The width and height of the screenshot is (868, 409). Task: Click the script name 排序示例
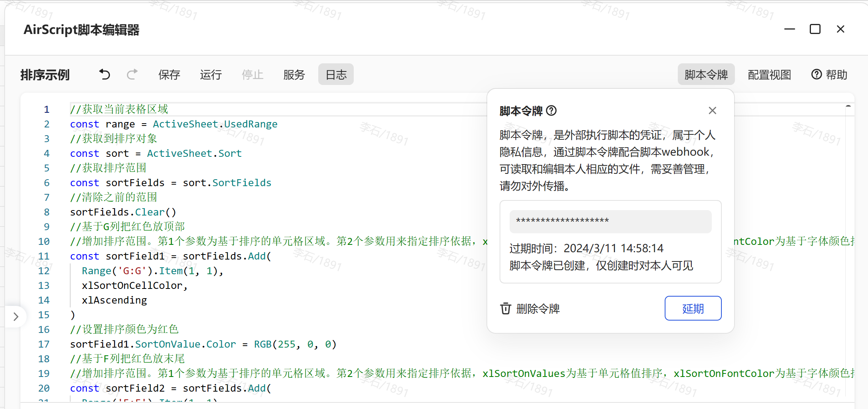point(45,75)
